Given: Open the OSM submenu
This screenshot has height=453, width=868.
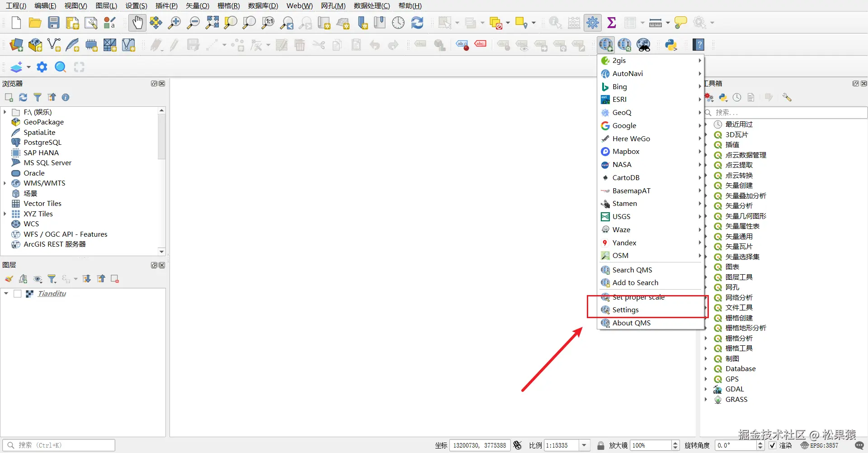Looking at the screenshot, I should click(651, 256).
